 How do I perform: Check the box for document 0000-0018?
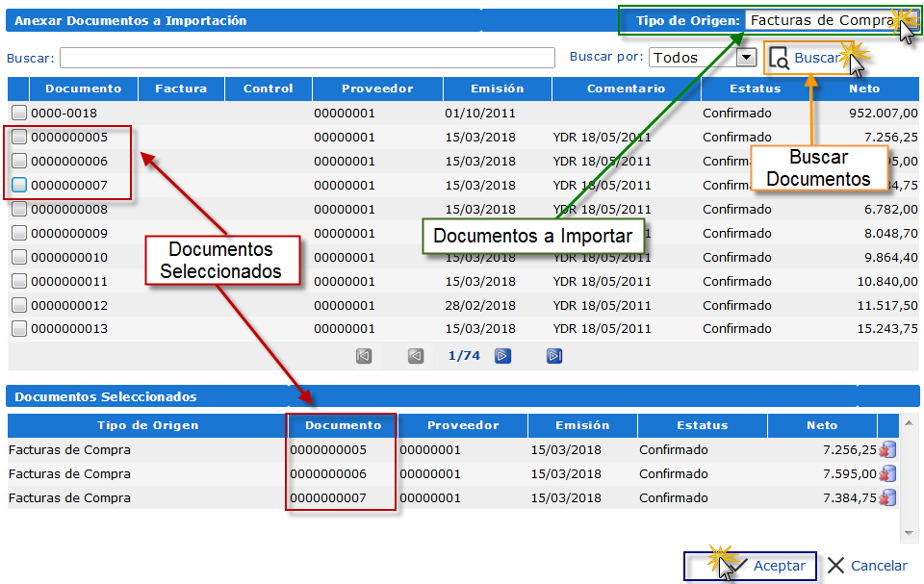coord(19,113)
